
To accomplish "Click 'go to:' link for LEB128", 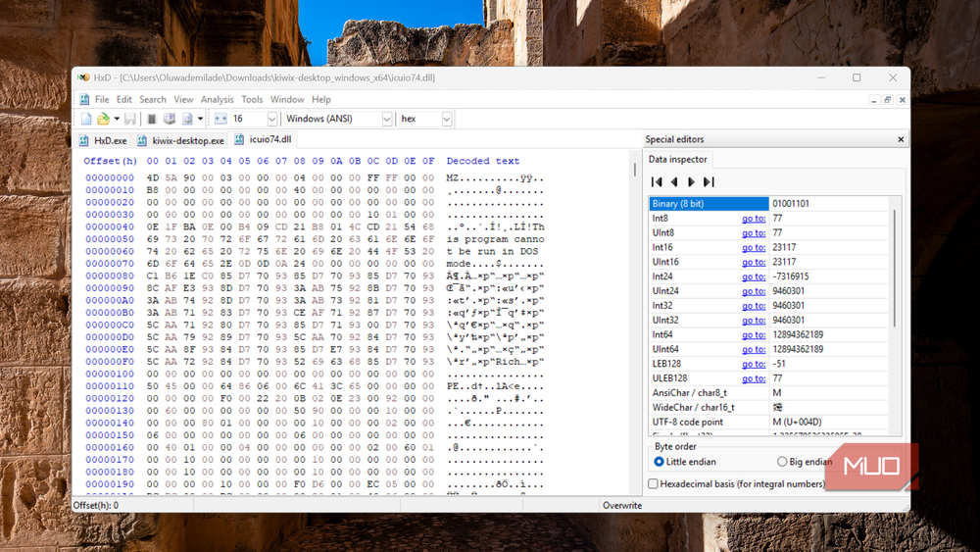I will (x=753, y=364).
